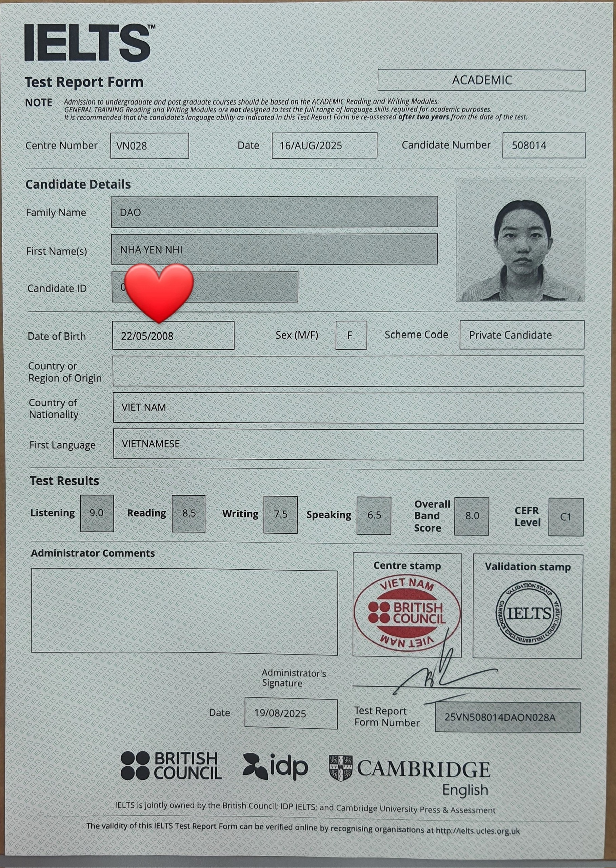The width and height of the screenshot is (616, 868).
Task: Click the 'Family Name' label
Action: [56, 213]
